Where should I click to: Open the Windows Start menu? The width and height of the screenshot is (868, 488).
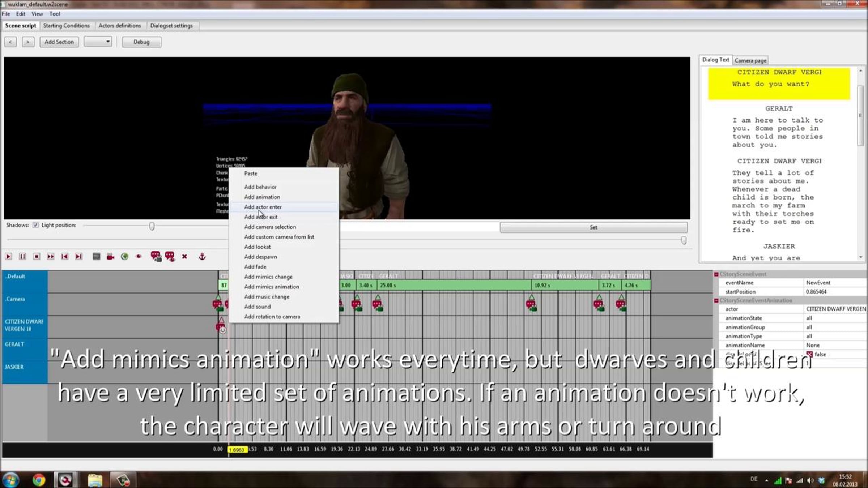click(10, 480)
